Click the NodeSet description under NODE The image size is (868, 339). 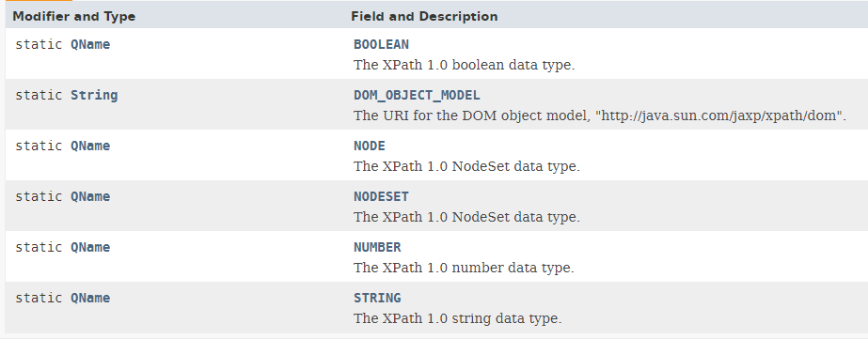(466, 166)
